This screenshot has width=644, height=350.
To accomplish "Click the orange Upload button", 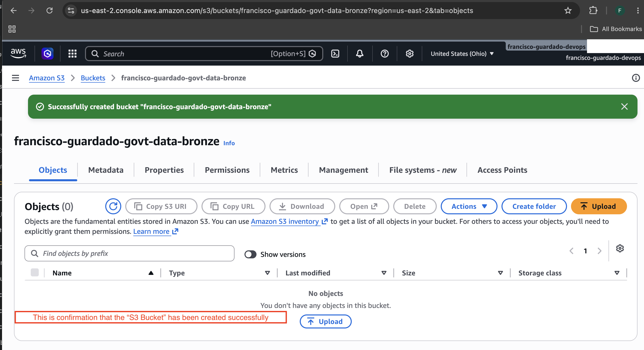I will 599,206.
